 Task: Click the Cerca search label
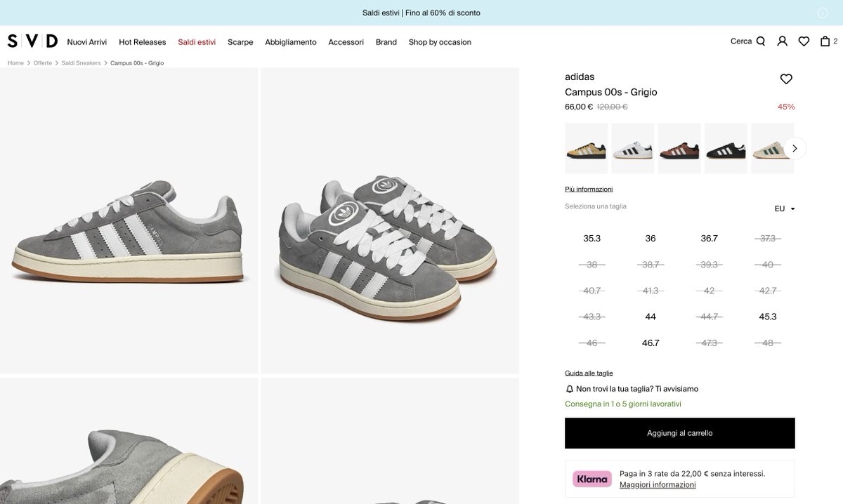click(741, 41)
